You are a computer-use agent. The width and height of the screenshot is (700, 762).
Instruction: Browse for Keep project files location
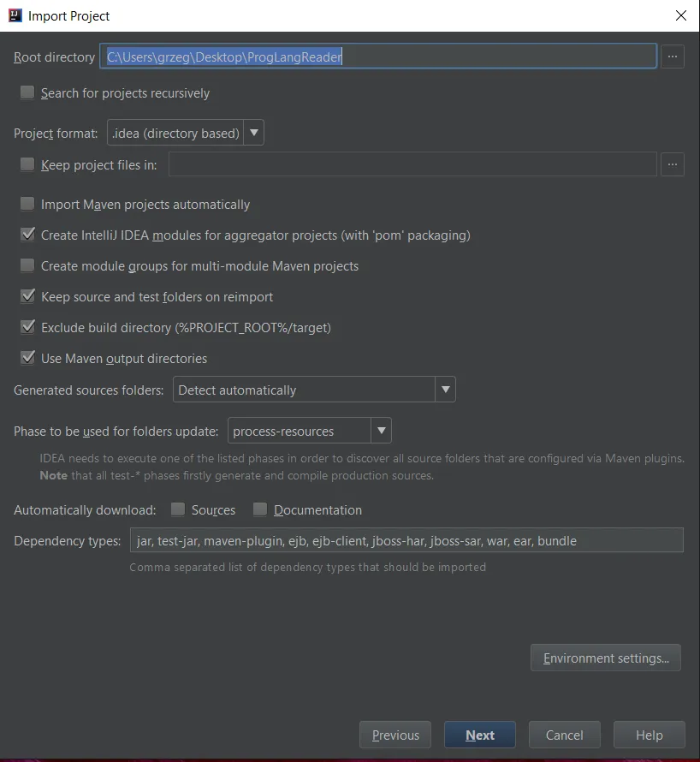click(x=673, y=164)
